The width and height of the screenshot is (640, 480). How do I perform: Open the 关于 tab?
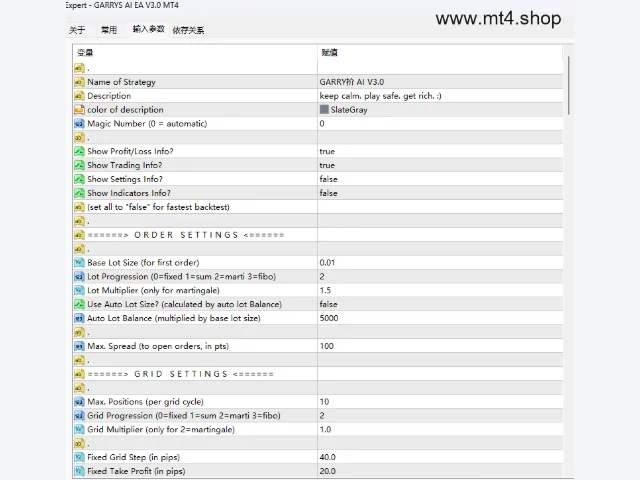point(77,30)
